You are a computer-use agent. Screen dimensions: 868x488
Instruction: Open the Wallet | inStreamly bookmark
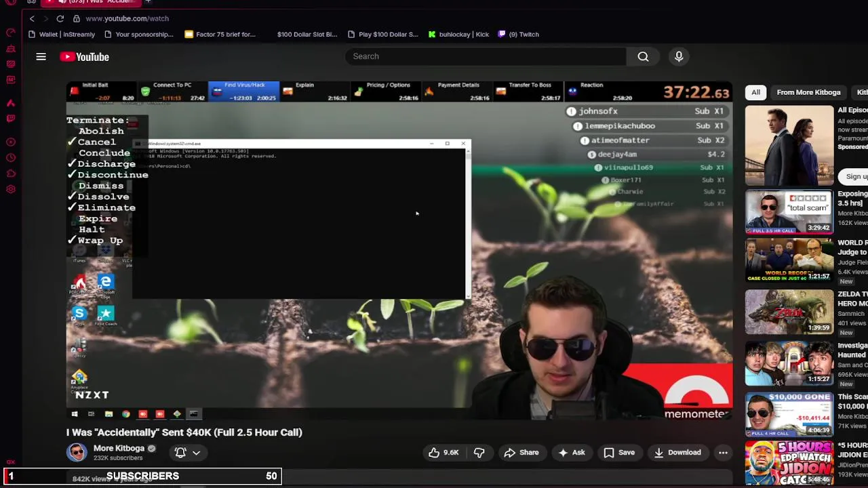click(x=62, y=34)
